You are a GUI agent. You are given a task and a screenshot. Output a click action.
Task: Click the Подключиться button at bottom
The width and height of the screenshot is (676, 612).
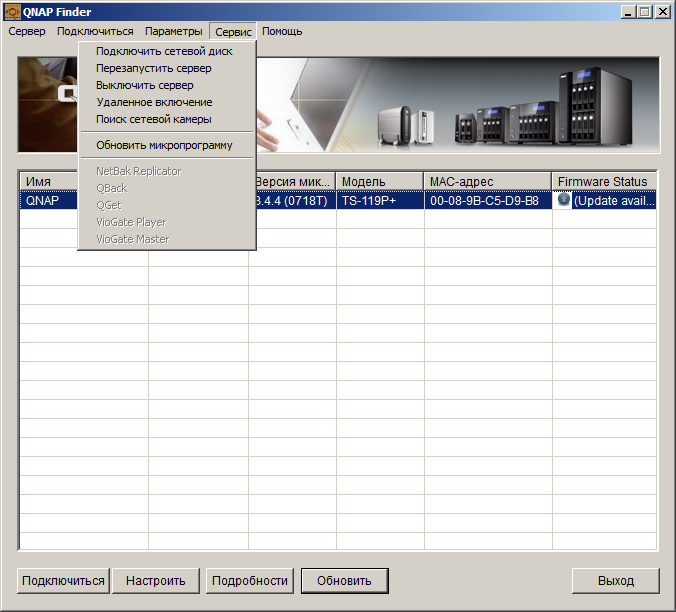(x=63, y=581)
